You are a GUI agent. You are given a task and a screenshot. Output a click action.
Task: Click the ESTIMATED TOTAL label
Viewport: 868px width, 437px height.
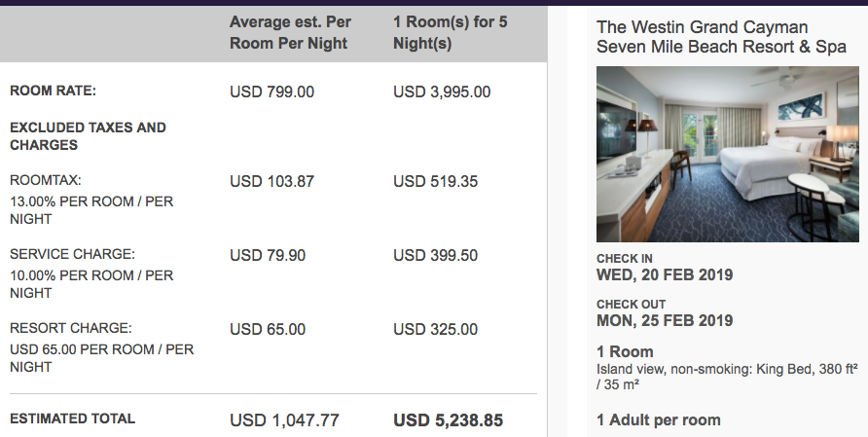pos(73,419)
